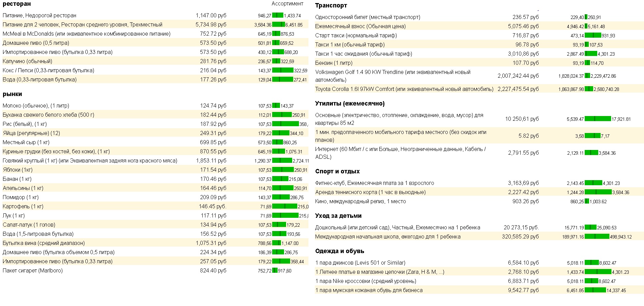Screen dimensions: 644x306
Task: Click 'Бутылка вина (средний диапазон)' label
Action: (44, 243)
